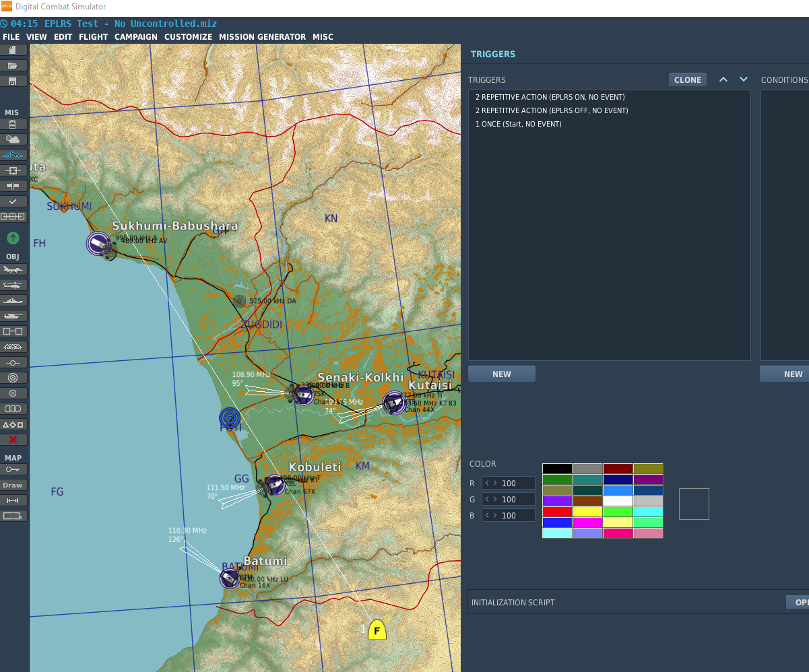Image resolution: width=809 pixels, height=672 pixels.
Task: Start the mission with the green arrow
Action: coord(13,238)
